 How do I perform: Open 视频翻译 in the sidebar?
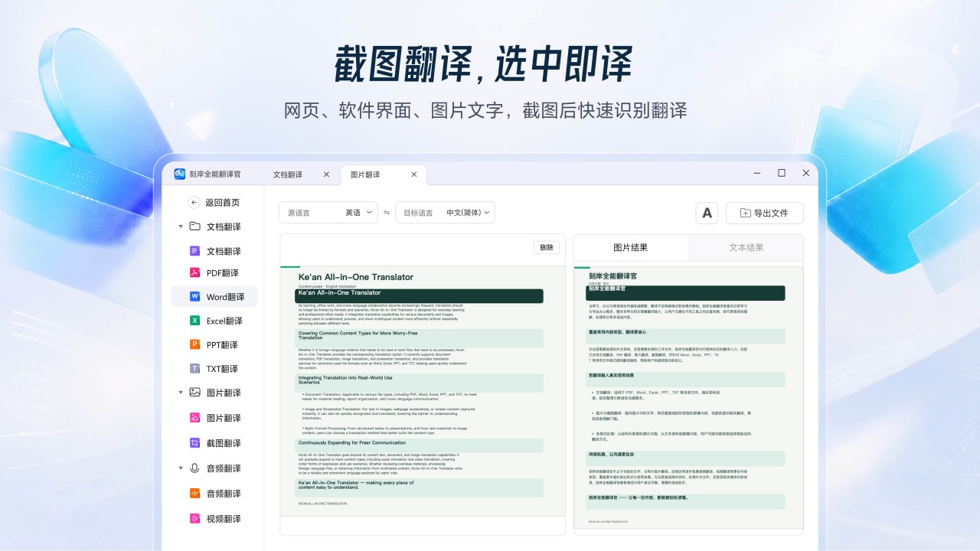(214, 519)
